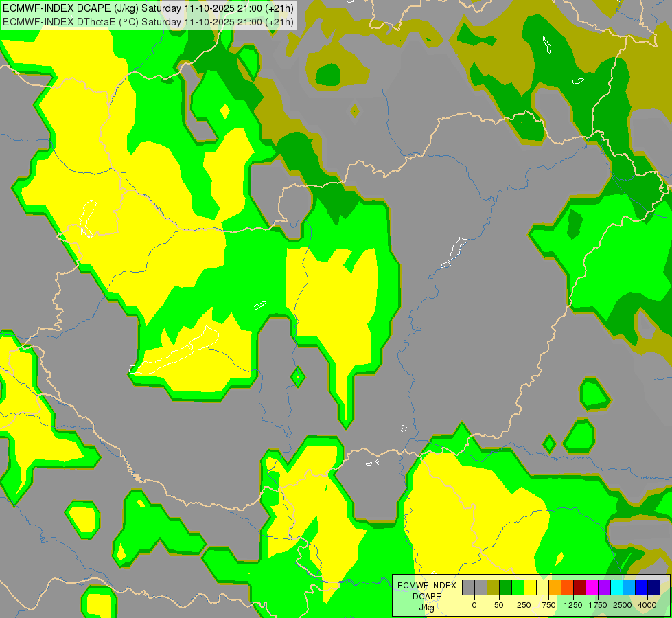Click the olive swatch in the DCAPE legend

point(493,587)
